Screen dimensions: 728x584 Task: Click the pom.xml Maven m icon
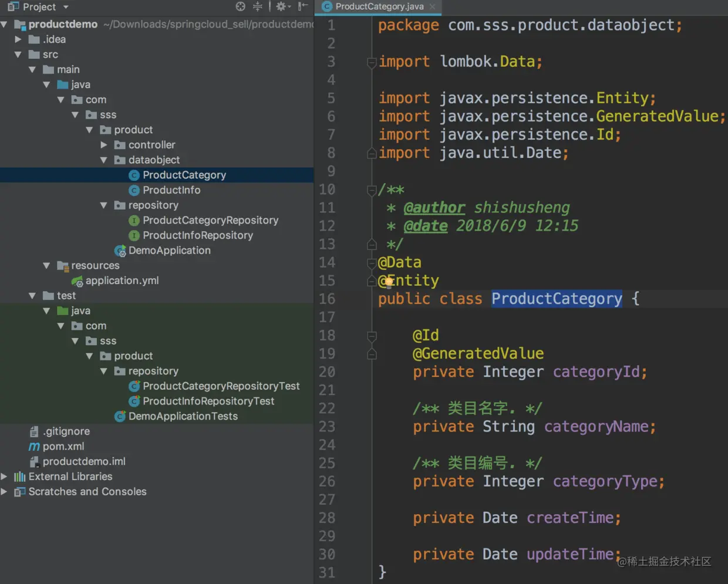click(x=34, y=447)
